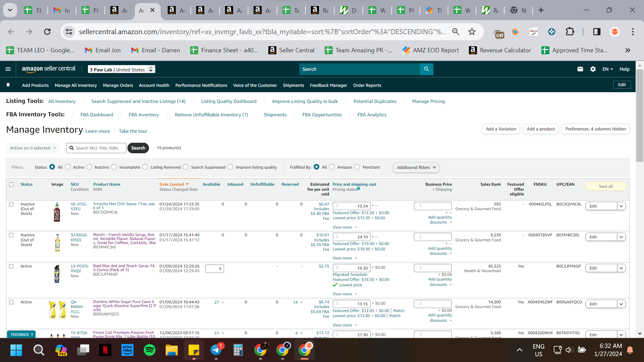Open the Prime Video taskbar icon
644x362 pixels.
click(127, 350)
